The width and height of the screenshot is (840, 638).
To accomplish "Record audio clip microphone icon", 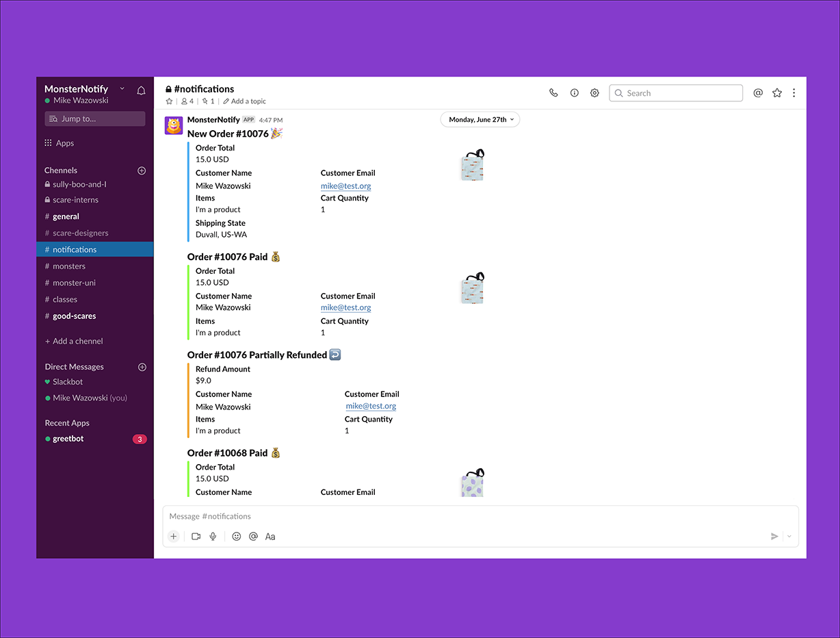I will pos(213,537).
